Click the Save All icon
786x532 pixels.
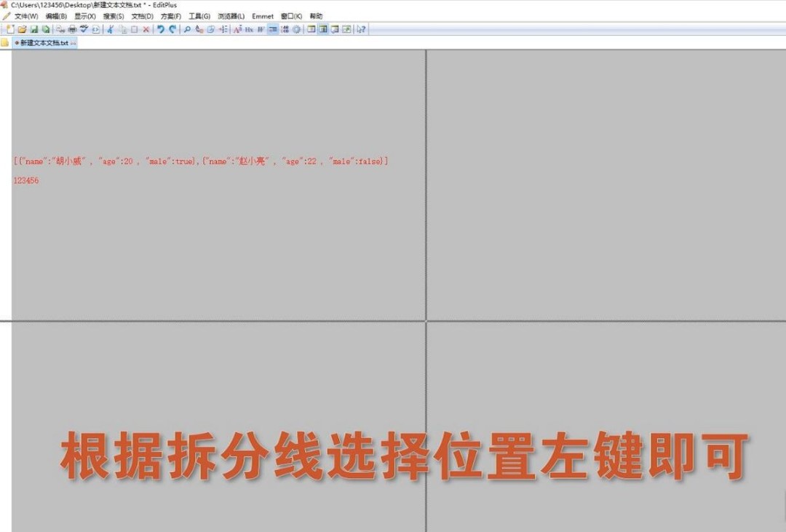click(x=47, y=29)
